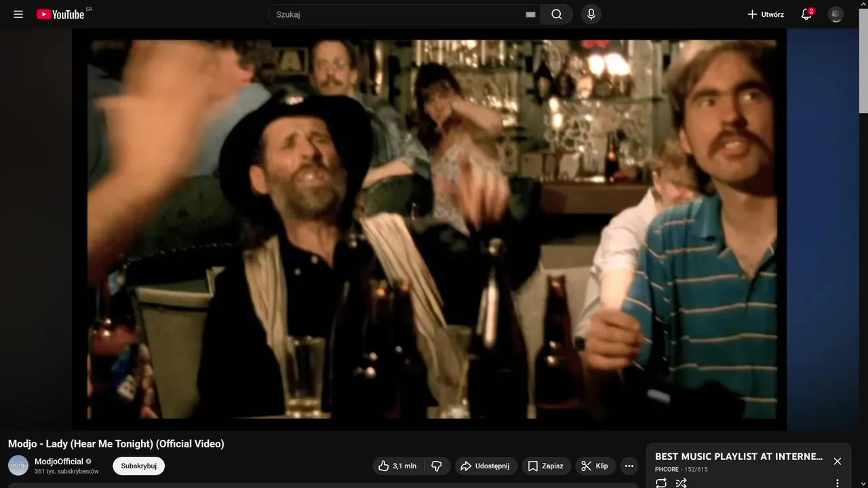Click the video title Modjo - Lady
Image resolution: width=868 pixels, height=488 pixels.
116,444
